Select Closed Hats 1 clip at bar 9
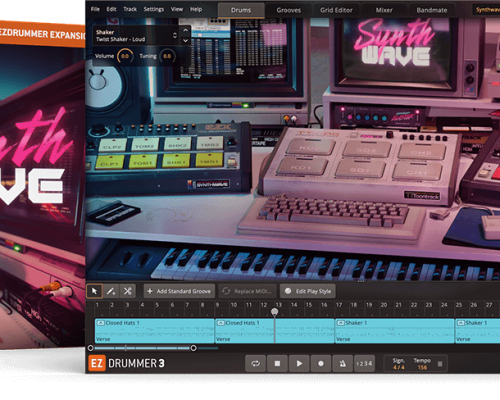The width and height of the screenshot is (500, 400). 275,331
